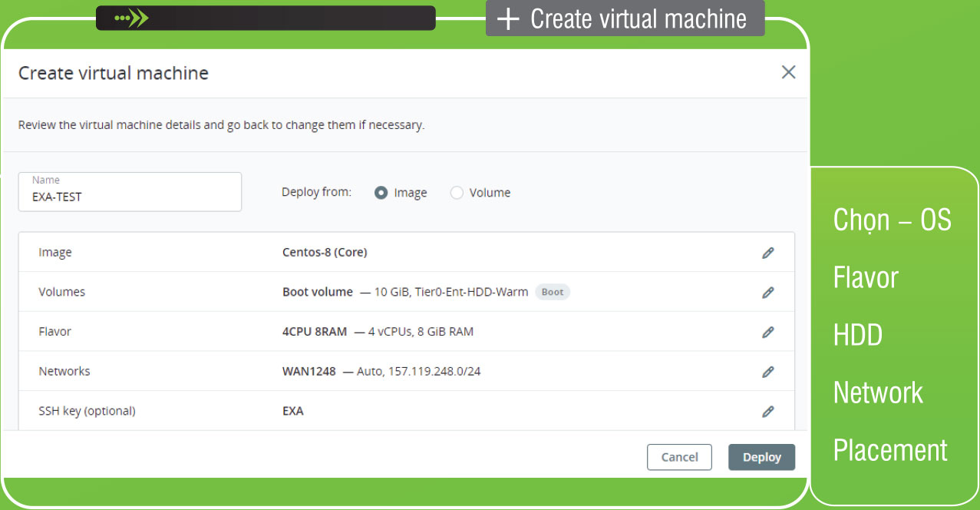Click the Name field containing EXA-TEST
The height and width of the screenshot is (510, 980).
pyautogui.click(x=130, y=192)
